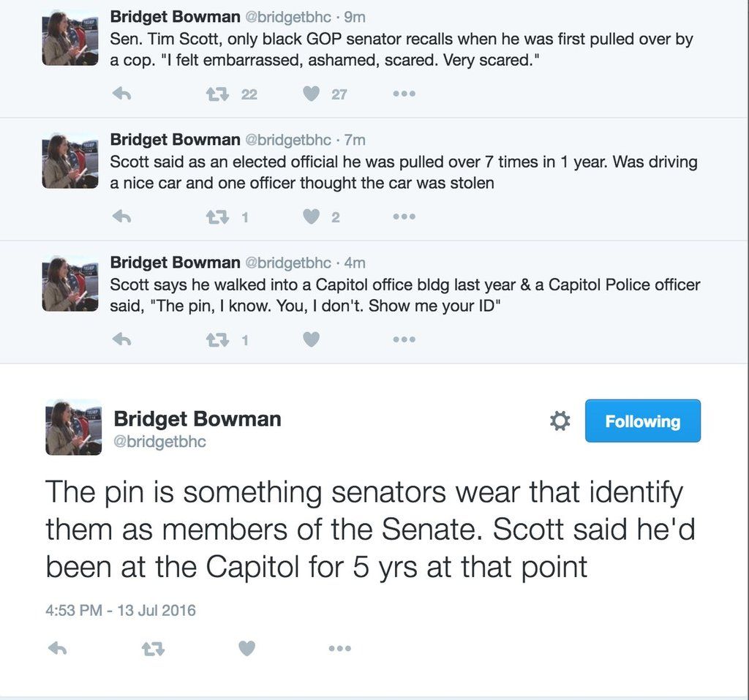Reply to the Capitol Police officer tweet

[x=122, y=339]
